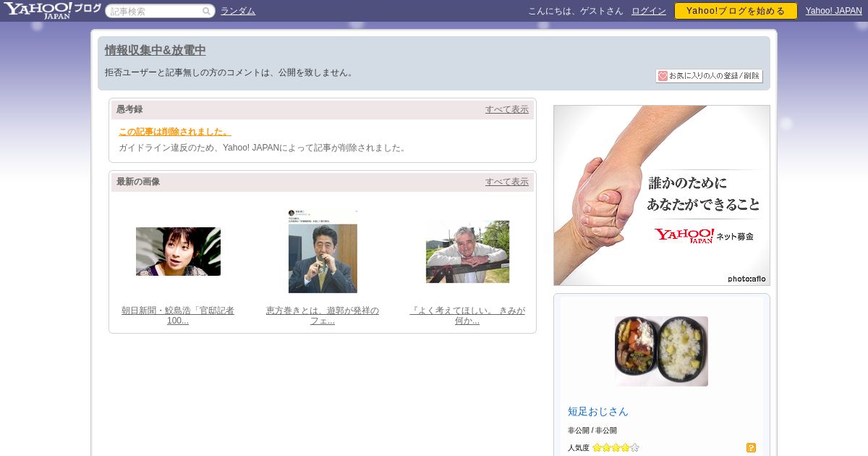
Task: Click the heart icon on favorites button
Action: tap(663, 76)
